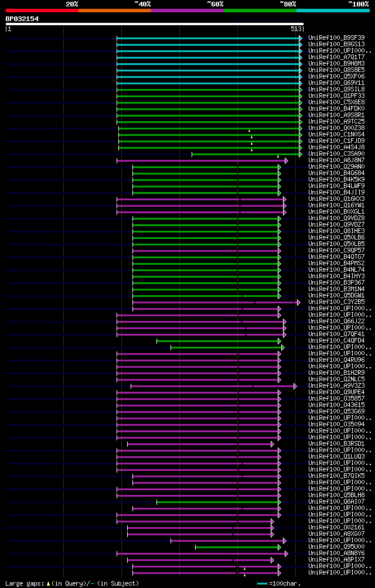Select the UniRef100_Q7QF41 label
Viewport: 375px width, 588px height.
(336, 334)
